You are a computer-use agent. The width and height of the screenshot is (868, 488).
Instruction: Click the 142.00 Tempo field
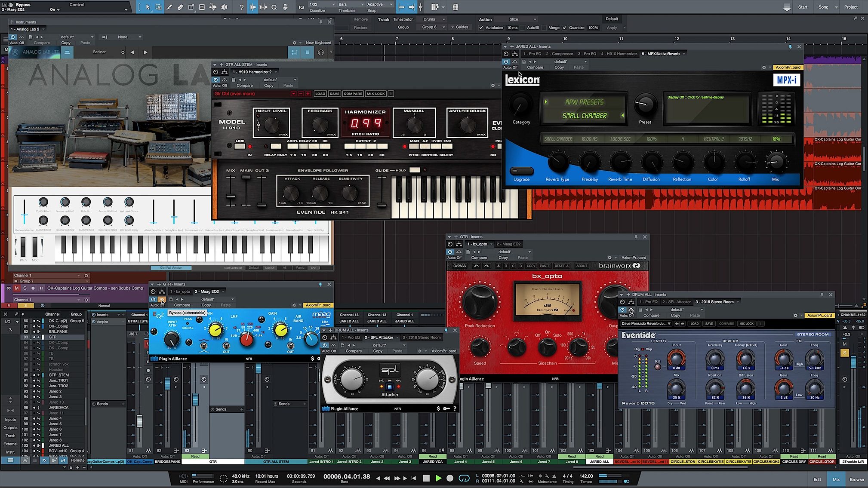click(x=586, y=476)
